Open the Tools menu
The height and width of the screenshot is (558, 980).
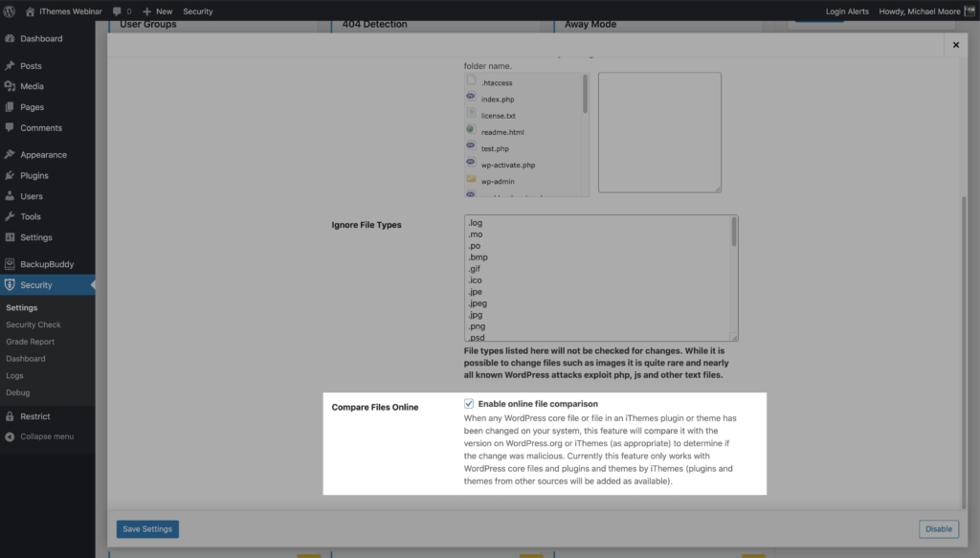(48, 216)
